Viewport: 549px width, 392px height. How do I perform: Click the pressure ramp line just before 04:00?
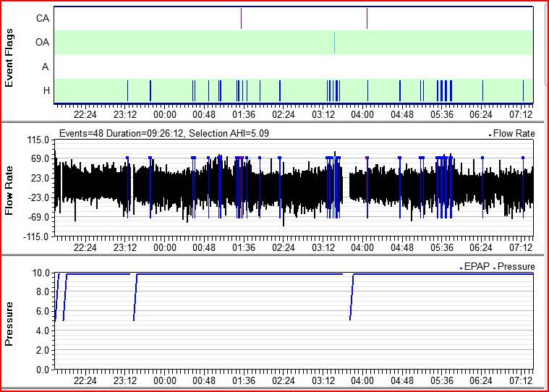[352, 297]
